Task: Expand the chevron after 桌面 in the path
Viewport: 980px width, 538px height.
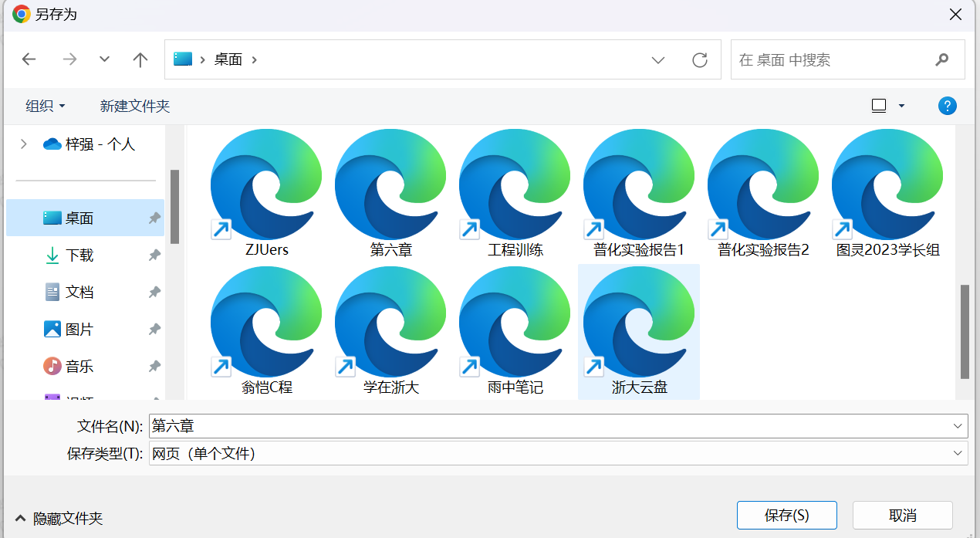Action: click(x=254, y=59)
